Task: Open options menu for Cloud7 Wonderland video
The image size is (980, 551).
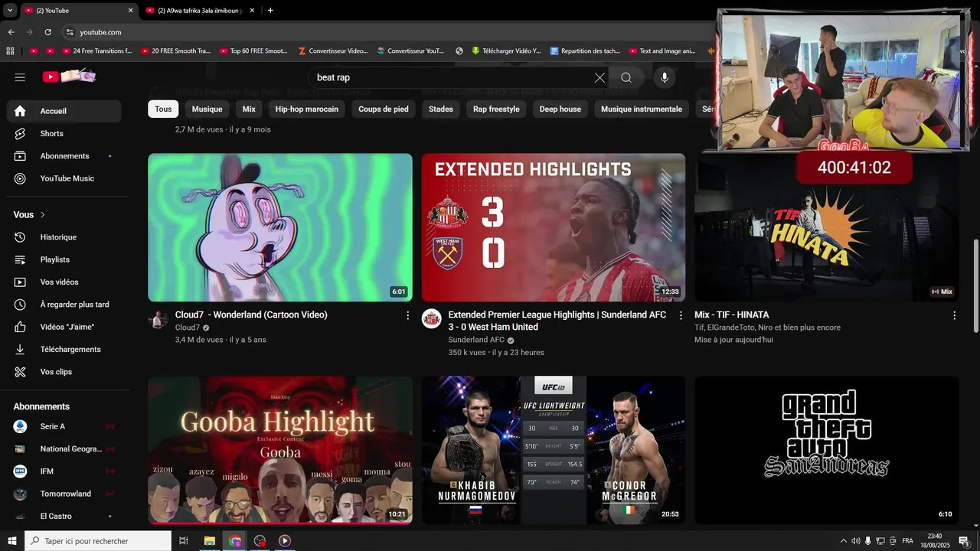Action: (407, 315)
